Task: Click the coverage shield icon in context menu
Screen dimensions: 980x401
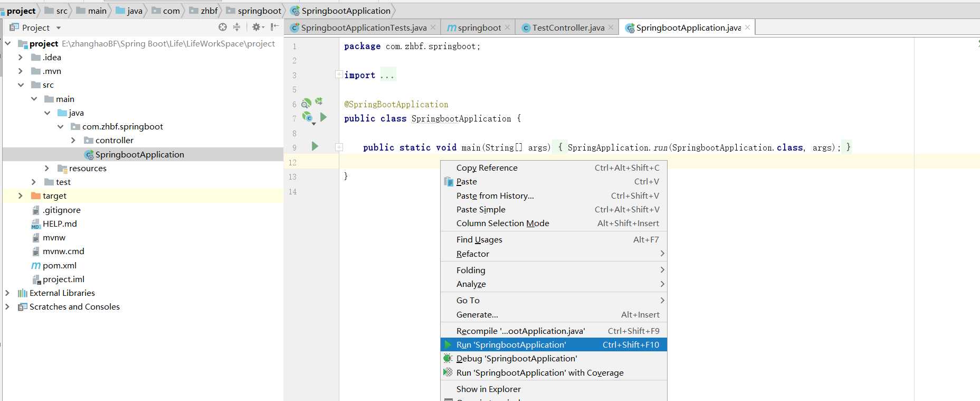Action: click(448, 372)
